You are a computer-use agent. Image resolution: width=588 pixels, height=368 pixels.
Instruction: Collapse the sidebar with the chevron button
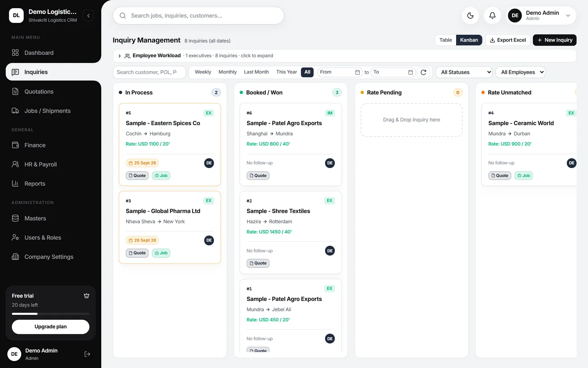pos(88,16)
